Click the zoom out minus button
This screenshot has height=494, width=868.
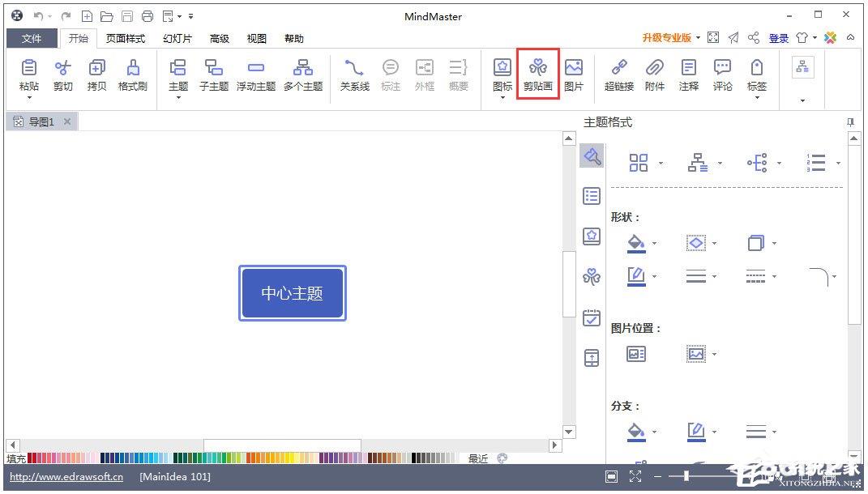657,476
